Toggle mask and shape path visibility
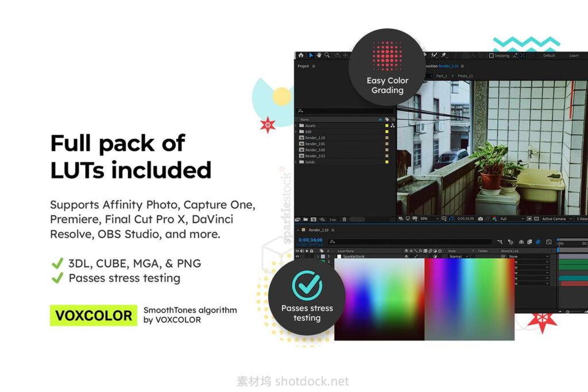 pos(451,219)
